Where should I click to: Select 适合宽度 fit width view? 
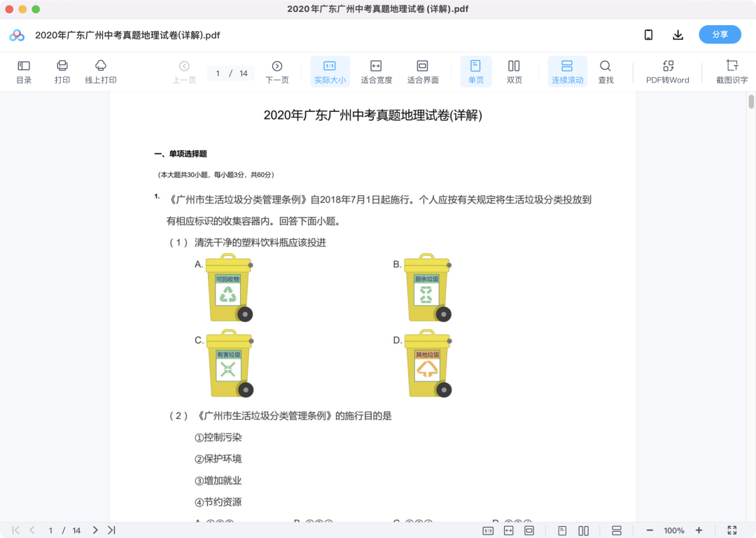pos(376,72)
